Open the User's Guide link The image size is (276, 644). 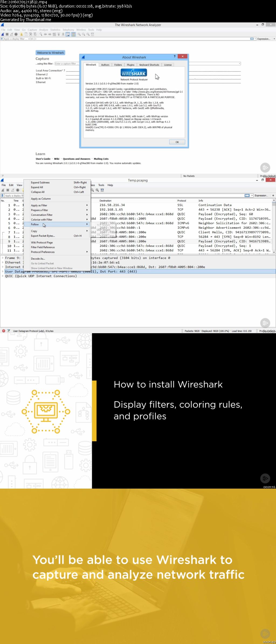43,159
